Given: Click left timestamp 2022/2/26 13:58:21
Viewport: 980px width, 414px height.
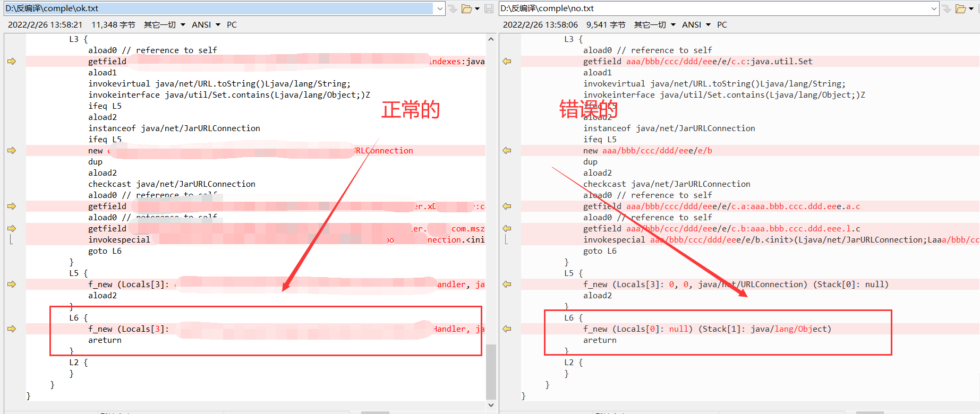Looking at the screenshot, I should [45, 25].
